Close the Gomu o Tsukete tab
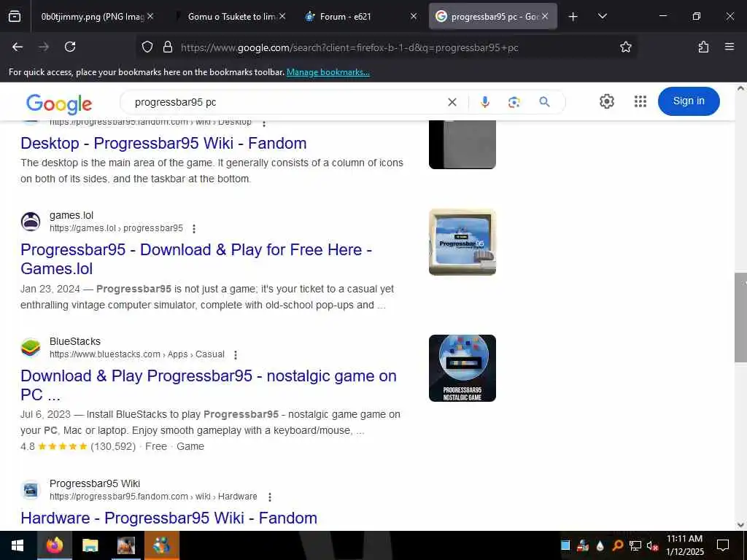747x560 pixels. tap(282, 16)
